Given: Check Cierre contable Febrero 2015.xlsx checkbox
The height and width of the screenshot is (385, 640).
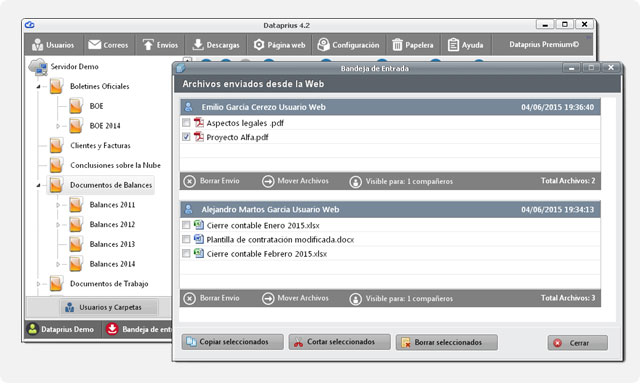Looking at the screenshot, I should pyautogui.click(x=186, y=254).
